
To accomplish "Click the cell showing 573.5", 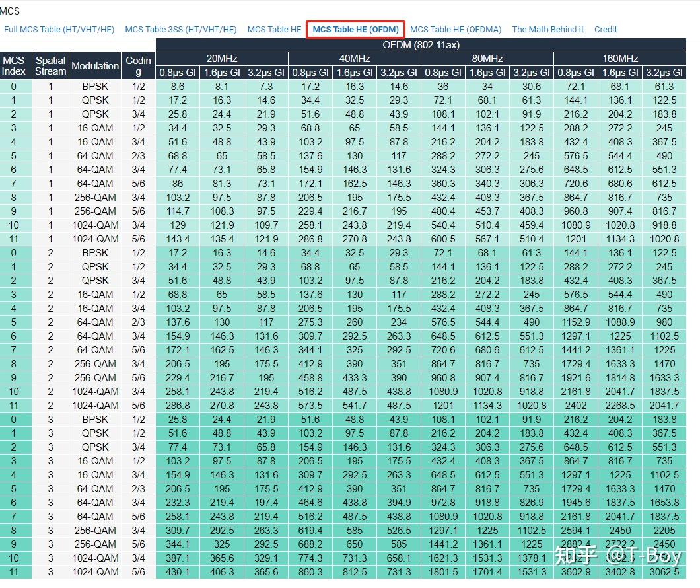I will point(310,406).
